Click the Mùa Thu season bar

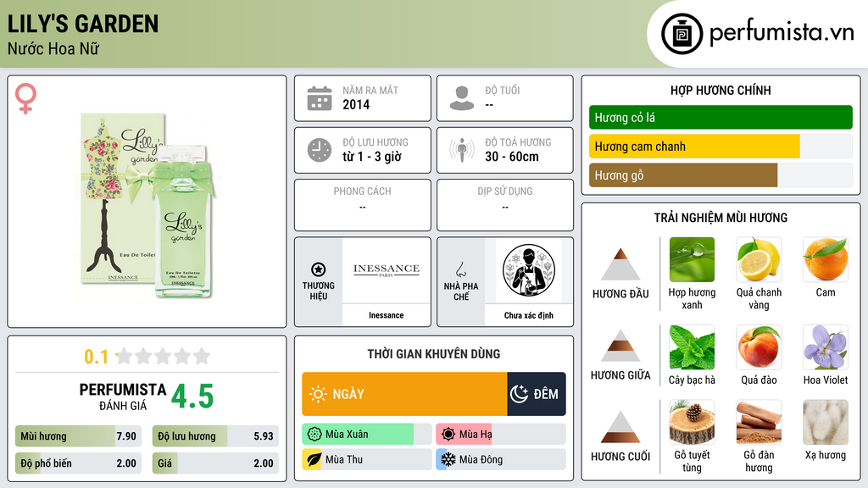click(367, 460)
